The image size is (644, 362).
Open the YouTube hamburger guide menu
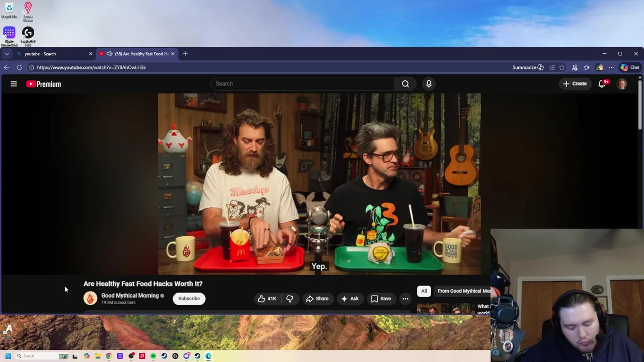[x=14, y=84]
